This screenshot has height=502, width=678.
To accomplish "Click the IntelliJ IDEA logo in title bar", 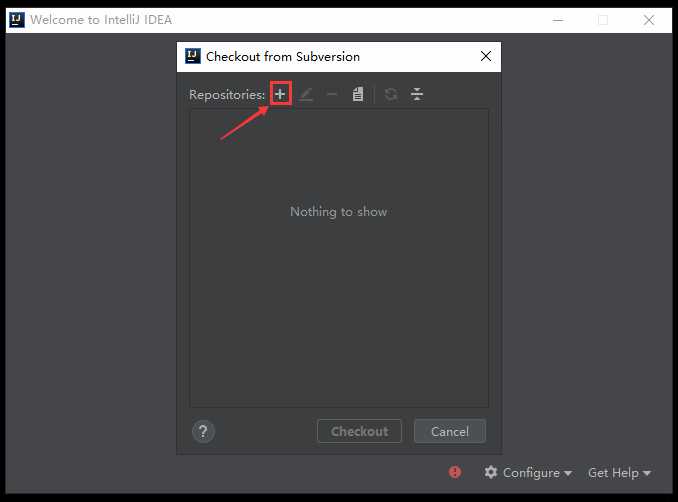I will tap(17, 20).
